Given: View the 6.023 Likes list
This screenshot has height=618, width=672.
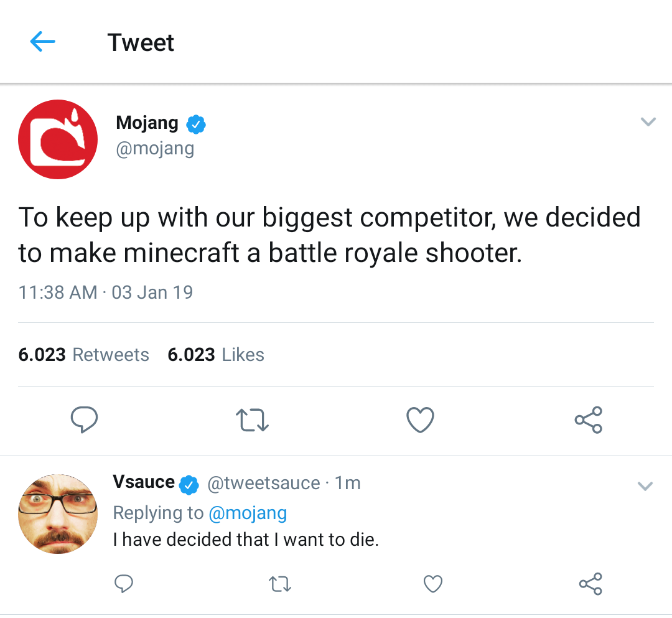Looking at the screenshot, I should point(216,355).
